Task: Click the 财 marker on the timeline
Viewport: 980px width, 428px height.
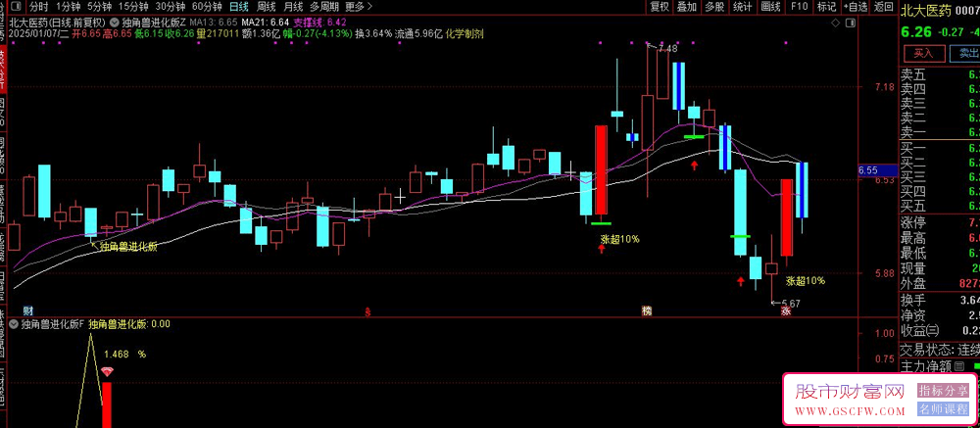Action: point(27,310)
